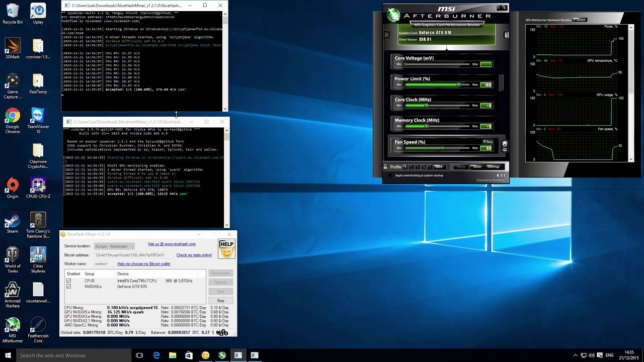The height and width of the screenshot is (362, 644).
Task: Select the counterwallet text file icon
Action: tap(38, 293)
